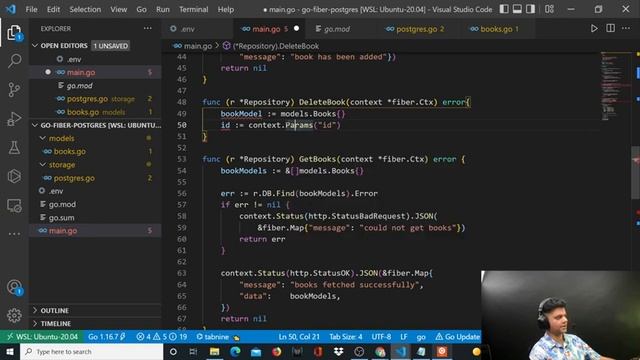Switch to the .env editor tab
Screen dimensions: 640x360
[197, 29]
